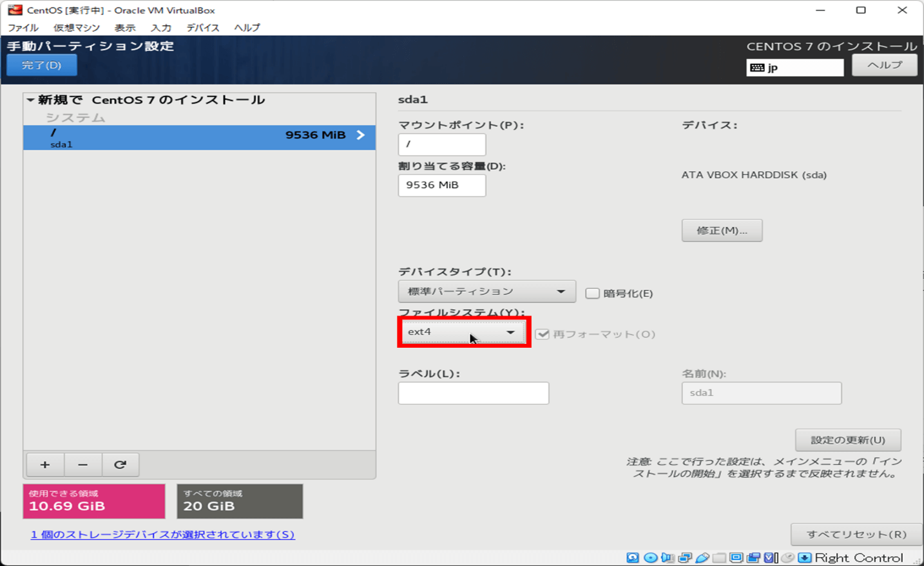
Task: Click the sda1 heading in details panel
Action: pos(413,100)
